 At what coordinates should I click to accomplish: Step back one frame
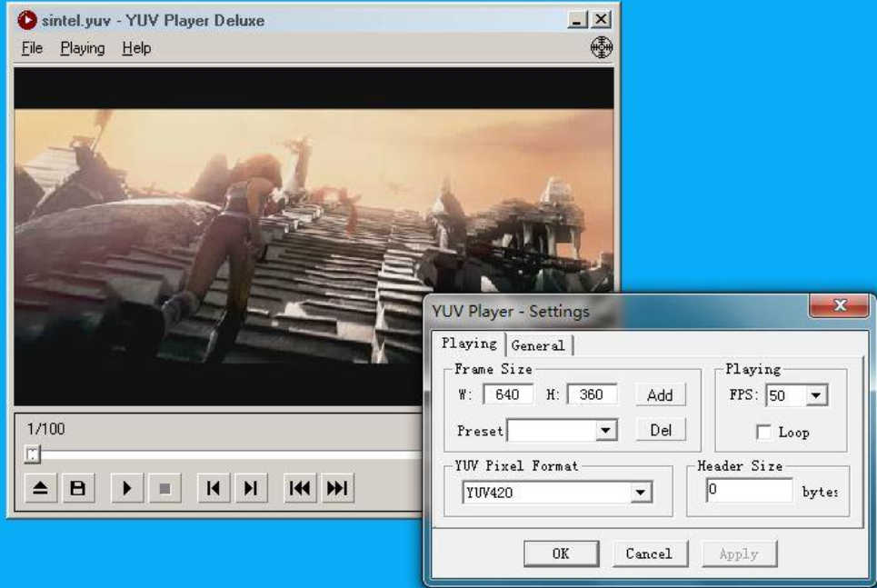214,488
